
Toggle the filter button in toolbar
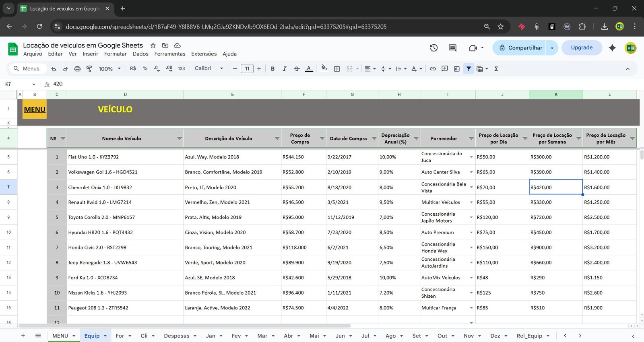tap(469, 69)
